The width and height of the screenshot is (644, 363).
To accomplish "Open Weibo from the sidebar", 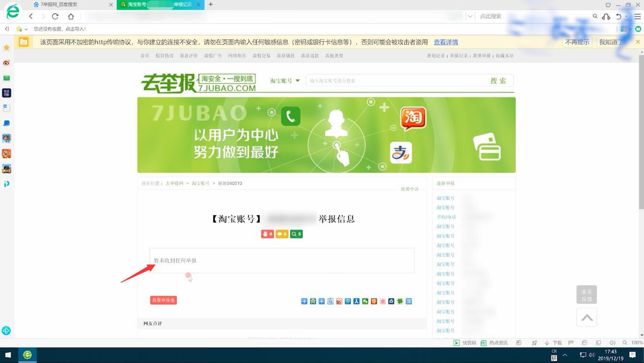I will pyautogui.click(x=7, y=63).
